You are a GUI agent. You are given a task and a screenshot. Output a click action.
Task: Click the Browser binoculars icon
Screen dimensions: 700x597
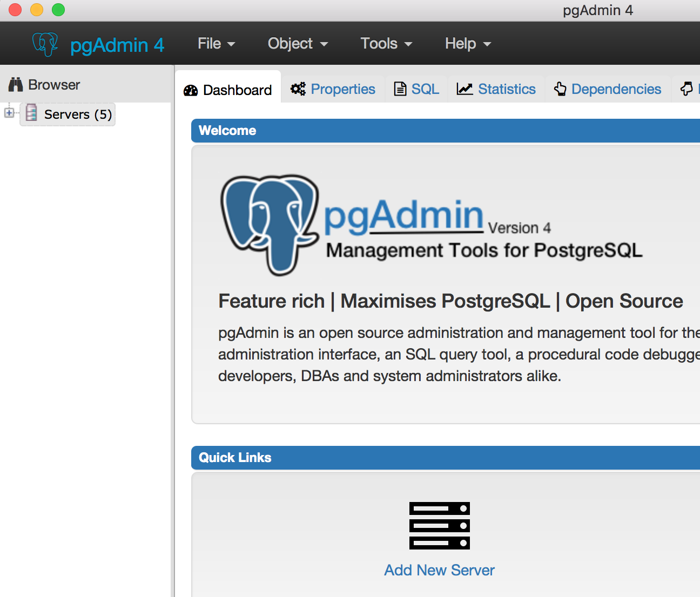(16, 85)
